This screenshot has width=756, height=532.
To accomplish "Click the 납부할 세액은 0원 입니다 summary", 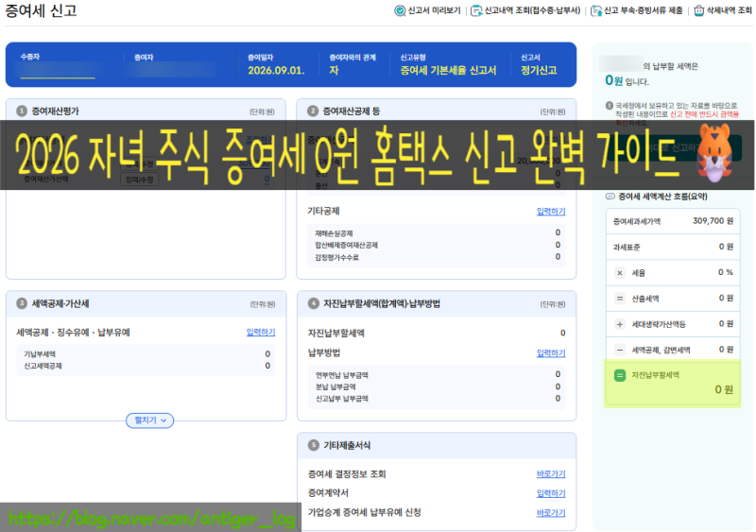I will tap(651, 74).
